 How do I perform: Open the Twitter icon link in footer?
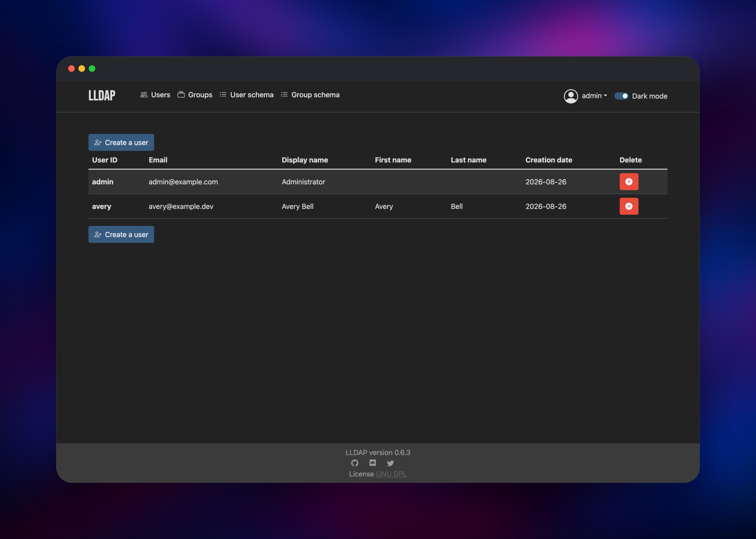click(x=390, y=463)
